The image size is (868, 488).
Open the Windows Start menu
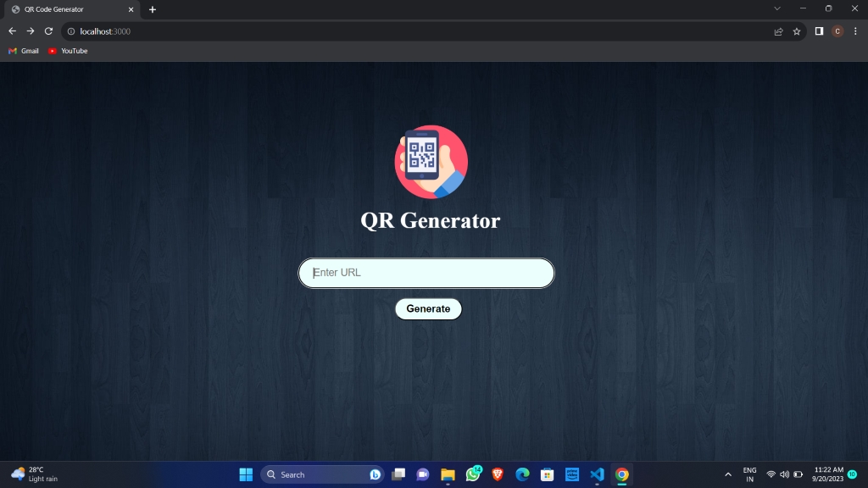point(246,474)
